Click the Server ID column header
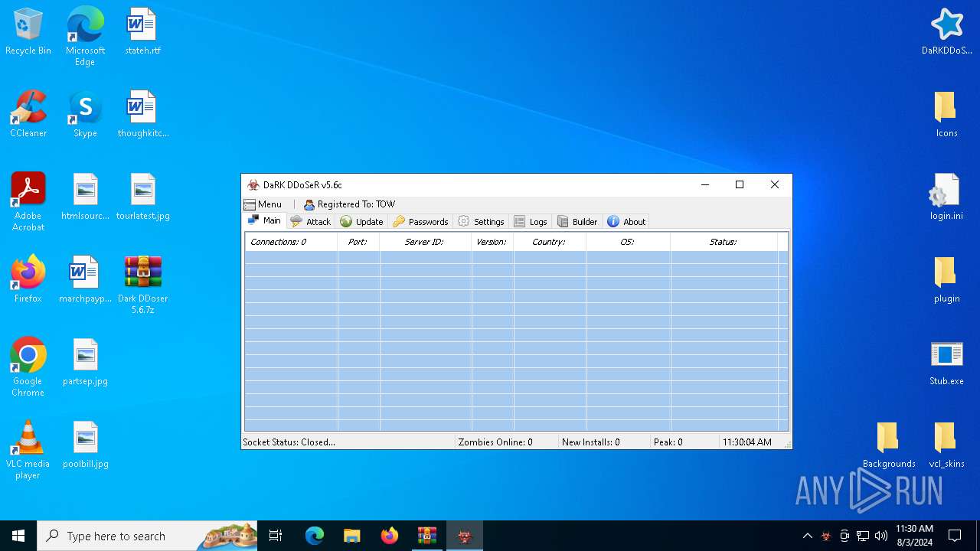 (425, 242)
